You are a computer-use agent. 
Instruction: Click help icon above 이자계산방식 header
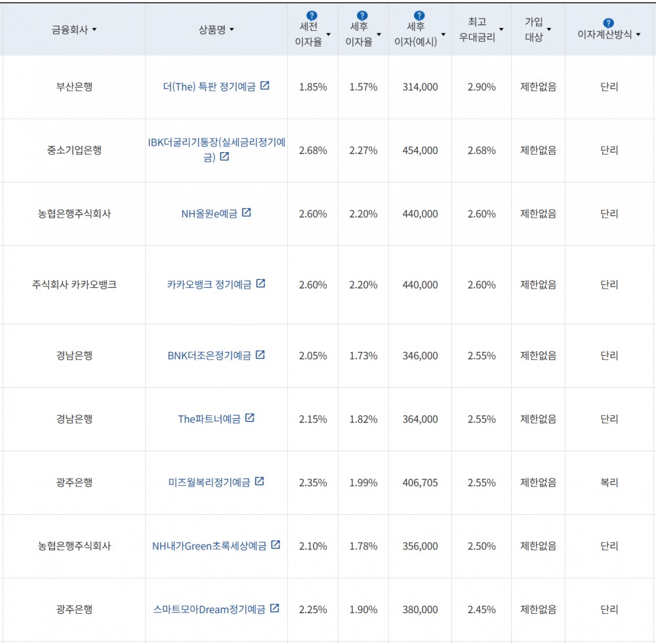609,23
